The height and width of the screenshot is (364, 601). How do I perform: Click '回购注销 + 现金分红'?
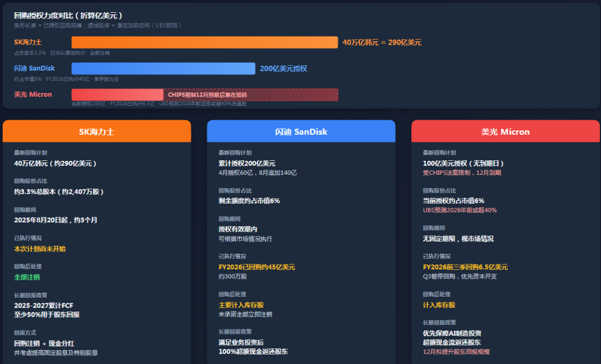44,343
